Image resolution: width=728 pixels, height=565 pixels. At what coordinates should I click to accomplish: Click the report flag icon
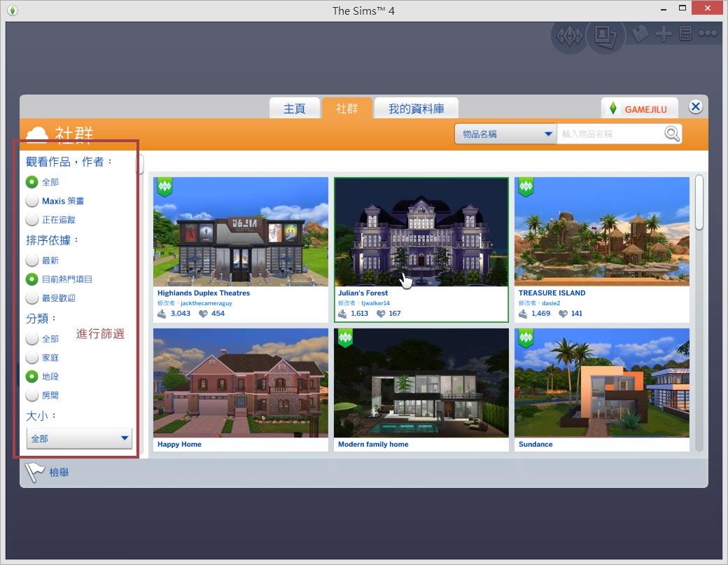click(34, 472)
